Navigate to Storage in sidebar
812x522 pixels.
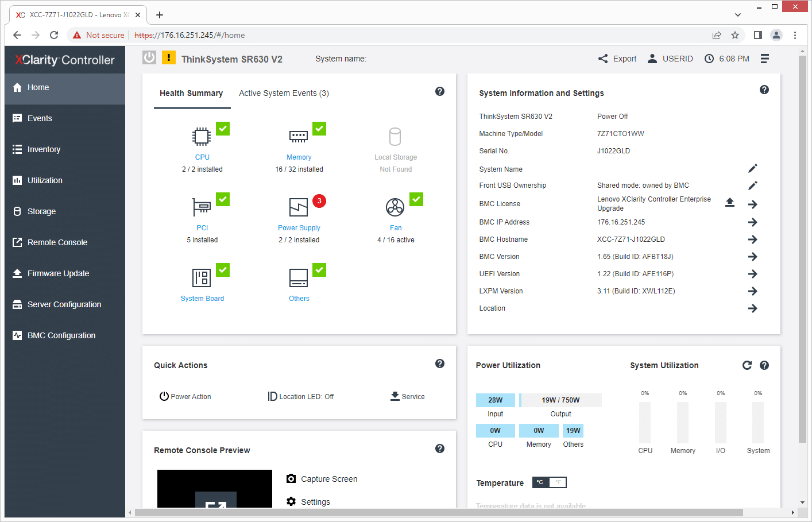click(65, 211)
